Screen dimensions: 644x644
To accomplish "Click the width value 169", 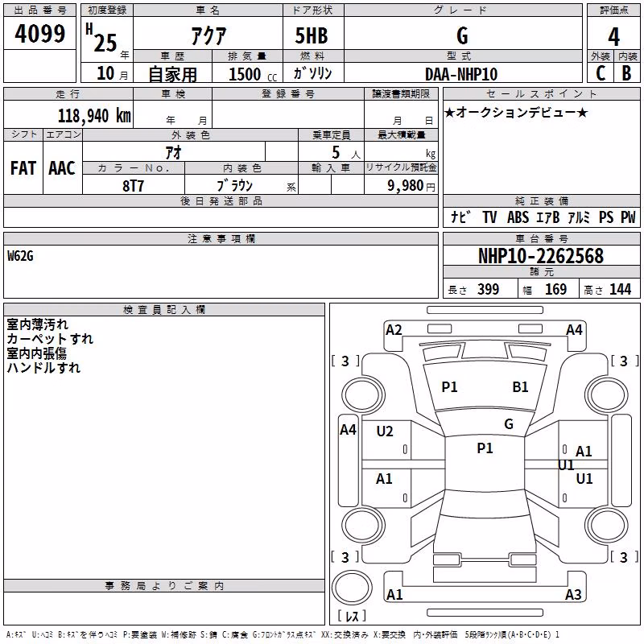I will (555, 289).
